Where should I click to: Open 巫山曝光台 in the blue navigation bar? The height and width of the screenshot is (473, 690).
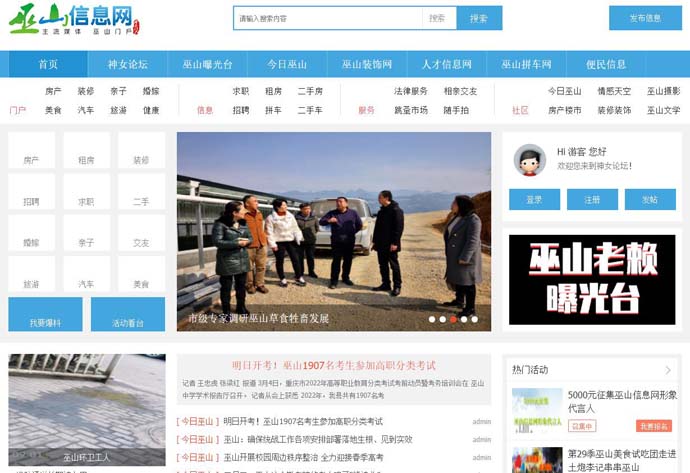click(207, 64)
